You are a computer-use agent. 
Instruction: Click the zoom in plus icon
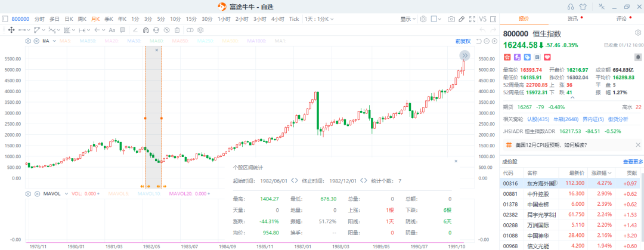pyautogui.click(x=494, y=41)
